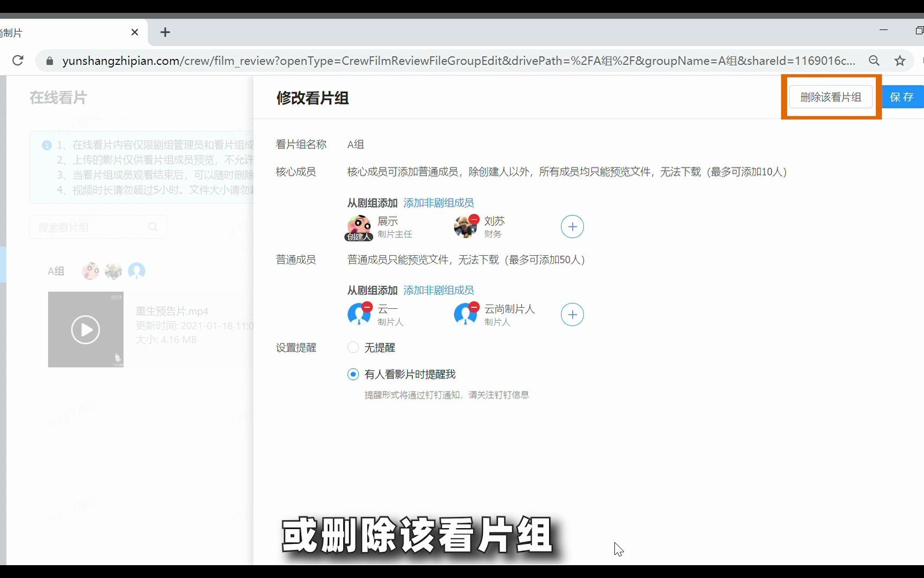Click the 云尚制片人 member avatar
This screenshot has width=924, height=578.
click(465, 315)
